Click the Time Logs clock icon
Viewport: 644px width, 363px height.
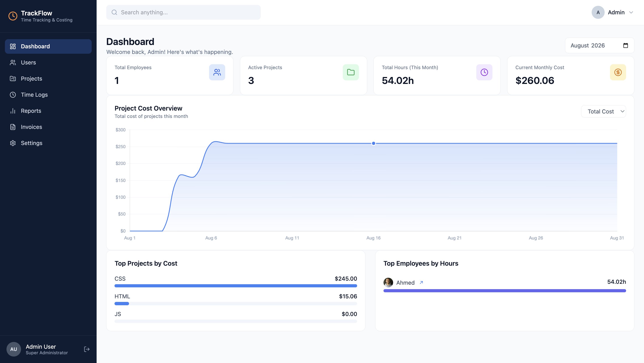pyautogui.click(x=13, y=95)
